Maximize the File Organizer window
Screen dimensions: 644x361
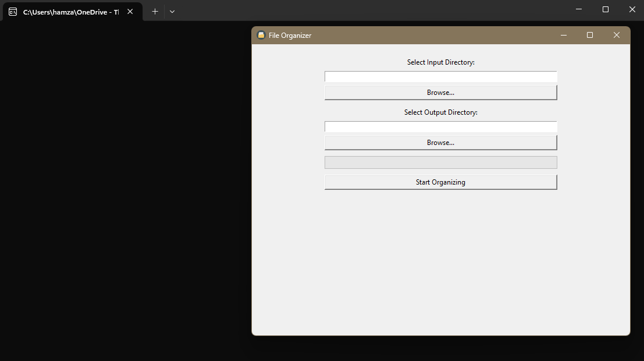[x=590, y=36]
